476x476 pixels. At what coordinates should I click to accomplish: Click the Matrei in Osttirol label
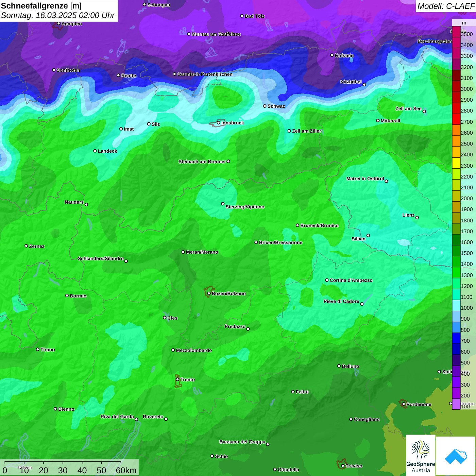point(365,178)
